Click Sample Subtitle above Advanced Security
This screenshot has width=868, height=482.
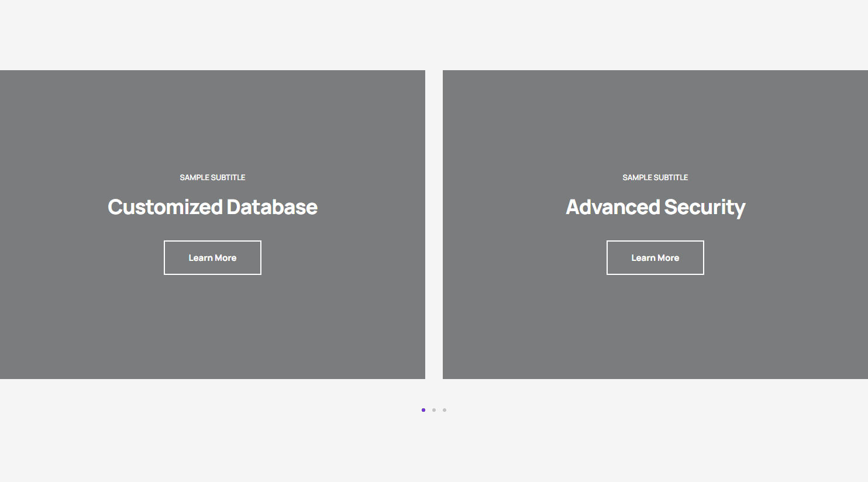coord(655,177)
